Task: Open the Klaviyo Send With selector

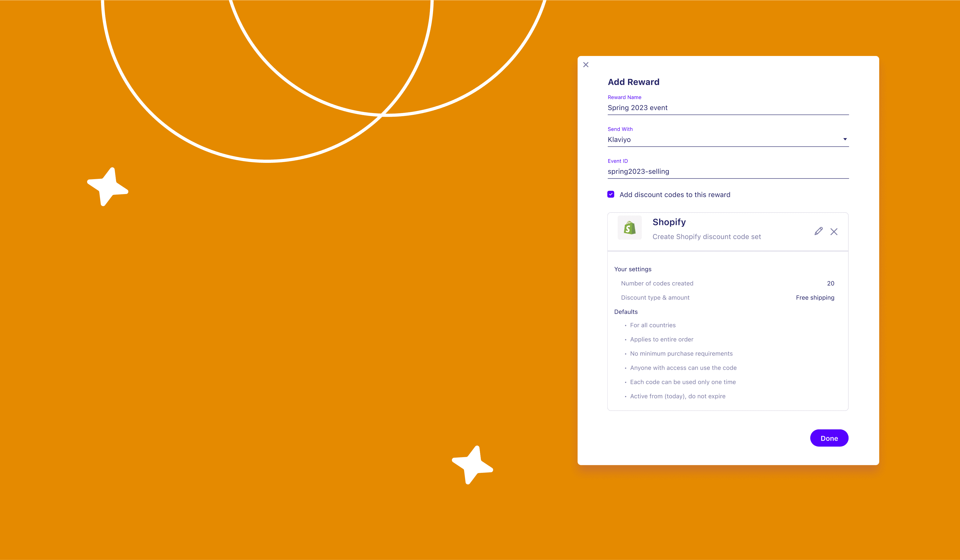Action: [x=724, y=140]
